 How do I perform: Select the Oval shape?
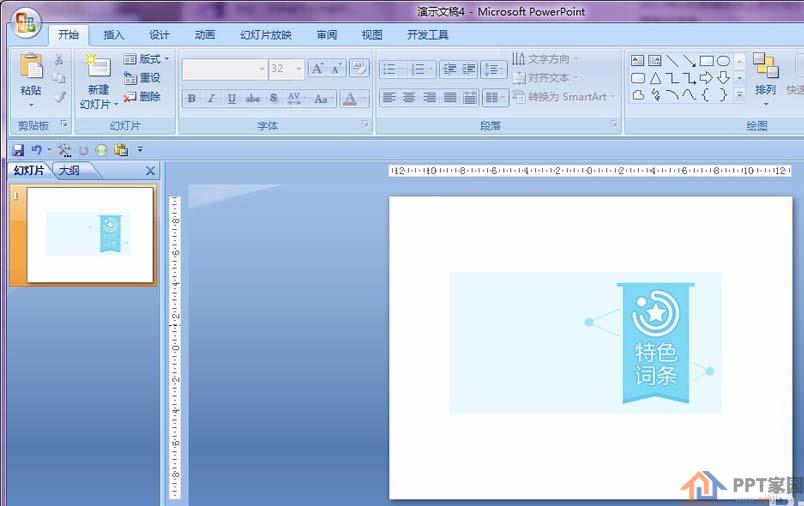[723, 61]
